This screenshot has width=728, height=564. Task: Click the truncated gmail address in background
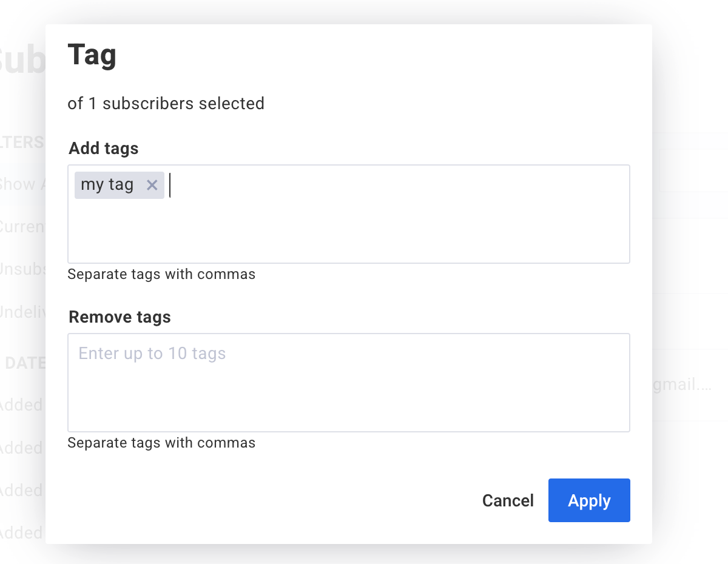pyautogui.click(x=679, y=385)
